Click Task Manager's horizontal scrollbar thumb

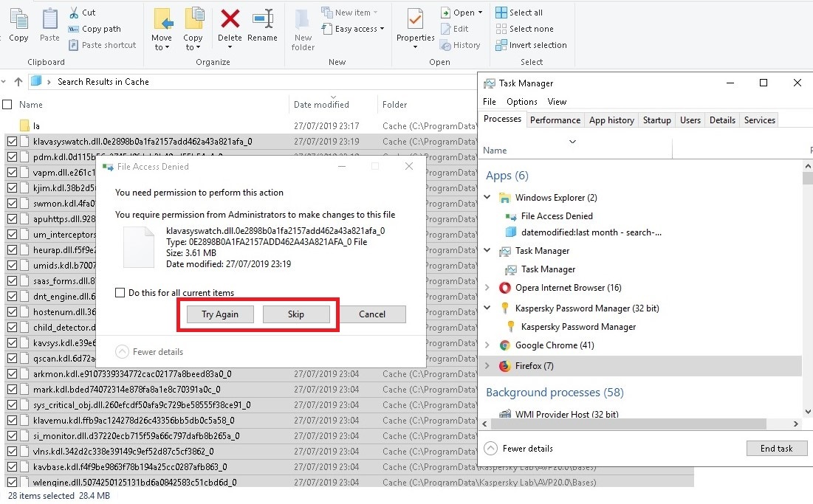tap(628, 424)
